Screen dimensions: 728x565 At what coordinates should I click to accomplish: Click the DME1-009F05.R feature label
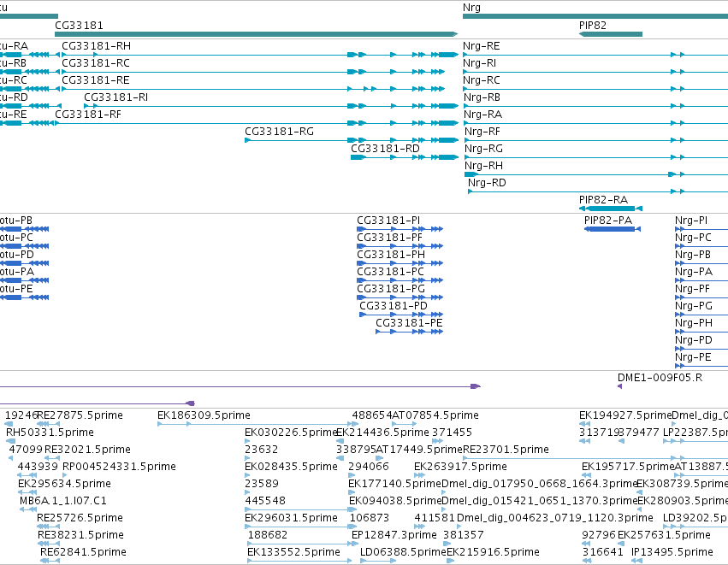click(x=660, y=378)
